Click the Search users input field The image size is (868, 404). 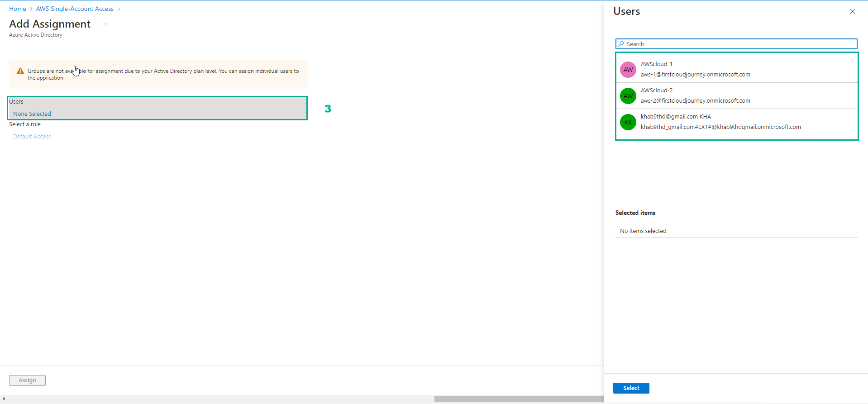[736, 44]
